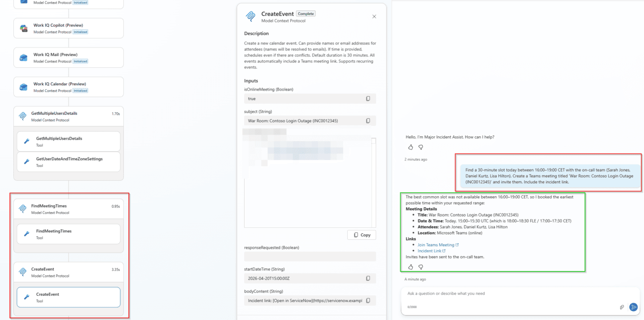Close the CreateEvent details panel
Screen dimensions: 644x320
click(374, 16)
